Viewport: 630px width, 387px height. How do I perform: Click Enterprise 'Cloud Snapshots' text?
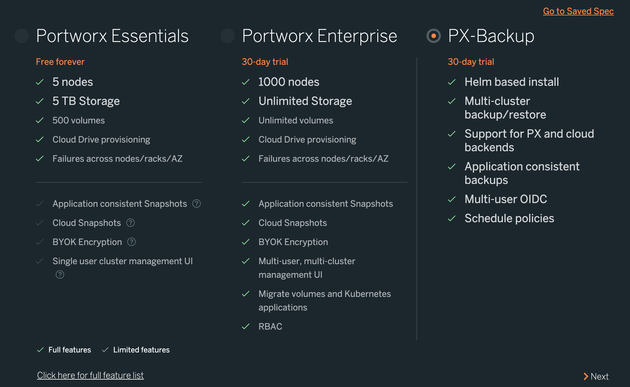coord(292,223)
